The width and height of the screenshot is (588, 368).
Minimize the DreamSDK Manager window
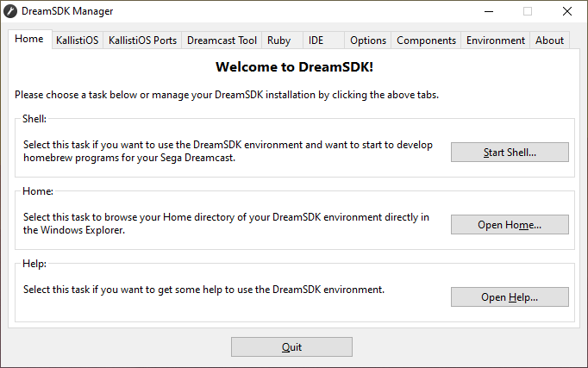489,11
